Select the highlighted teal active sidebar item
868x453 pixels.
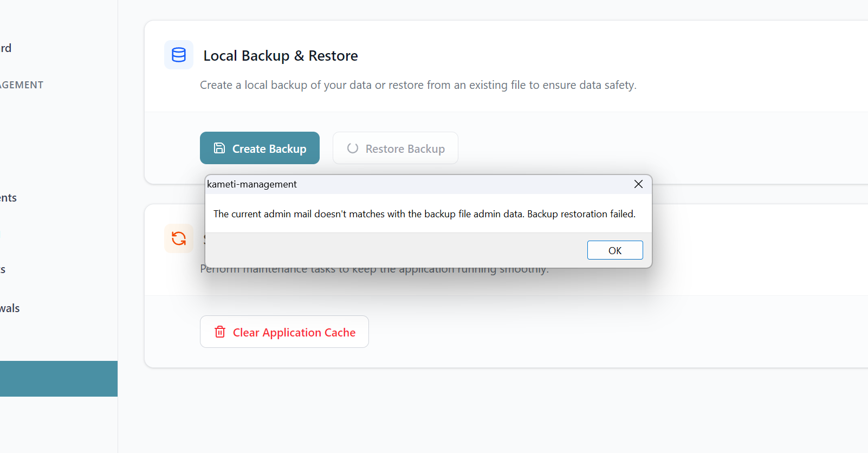(59, 379)
